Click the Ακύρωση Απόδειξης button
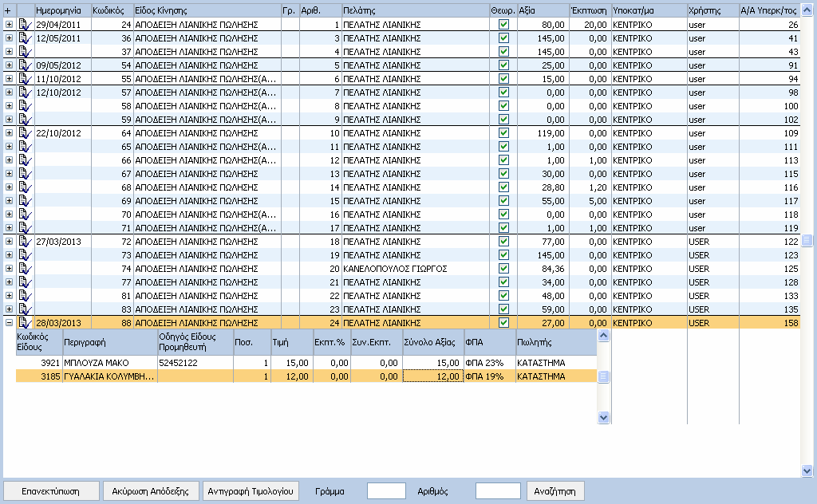 coord(151,491)
